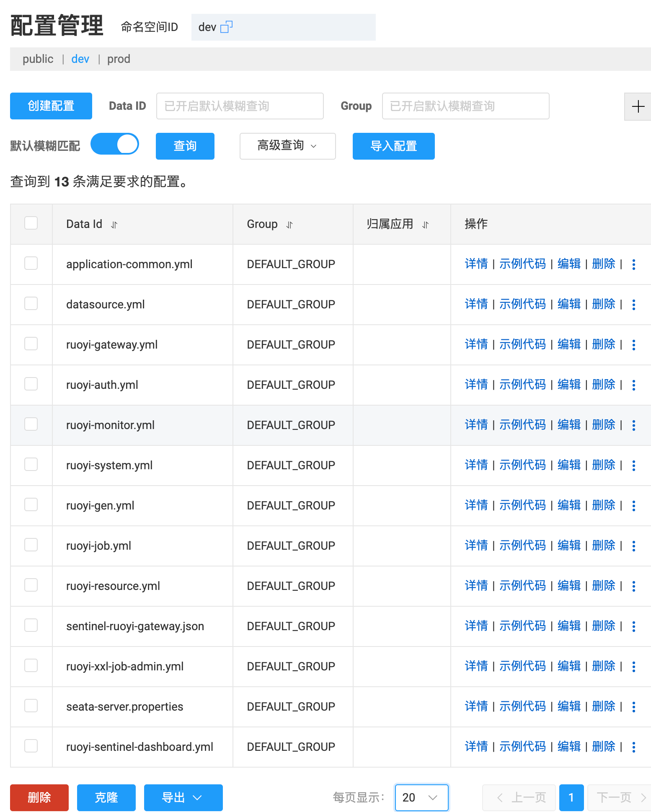This screenshot has height=812, width=651.
Task: Switch to the dev namespace tab
Action: pyautogui.click(x=80, y=59)
